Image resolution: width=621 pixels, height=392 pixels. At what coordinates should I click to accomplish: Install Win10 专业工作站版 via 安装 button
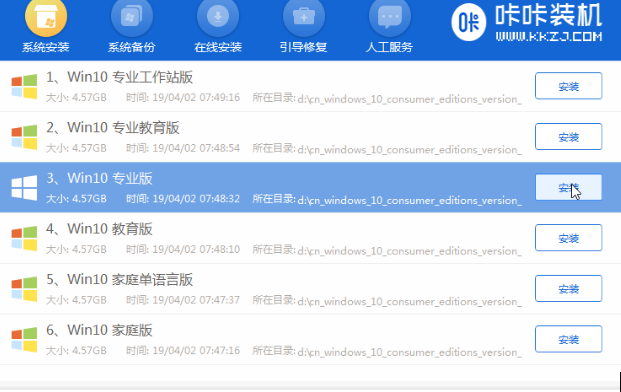568,86
